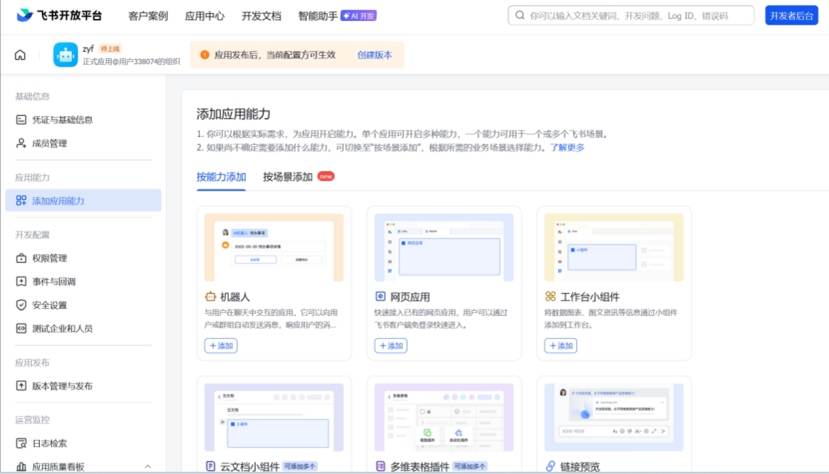Click the 测试企业和人员 icon
This screenshot has height=474, width=829.
tap(21, 328)
